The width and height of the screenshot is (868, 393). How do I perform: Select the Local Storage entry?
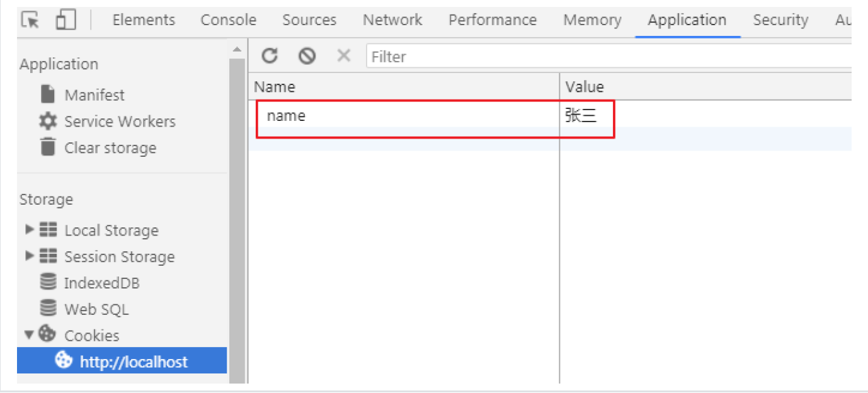[x=111, y=231]
